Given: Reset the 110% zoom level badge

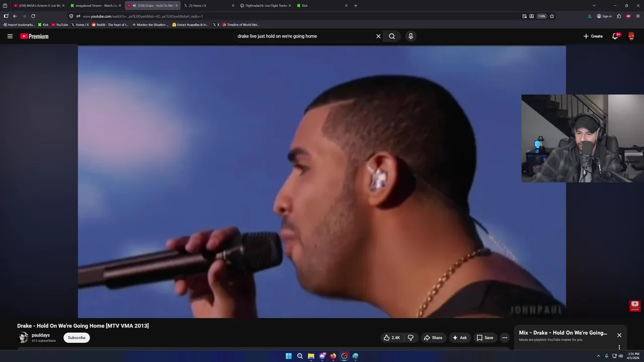Looking at the screenshot, I should (541, 16).
